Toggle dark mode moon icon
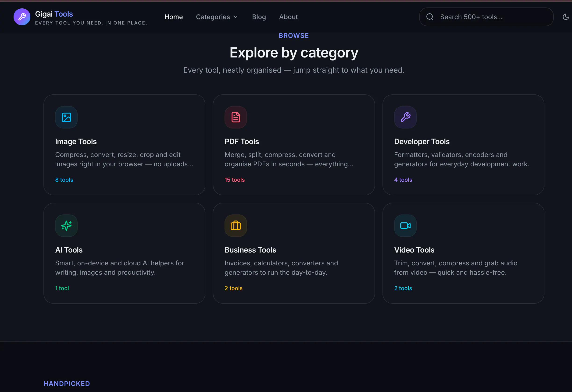 [x=566, y=17]
